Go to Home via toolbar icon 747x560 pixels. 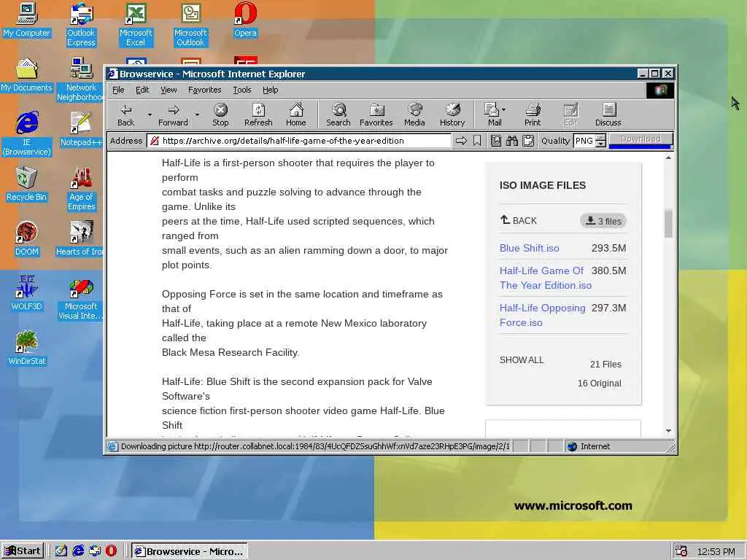coord(296,114)
